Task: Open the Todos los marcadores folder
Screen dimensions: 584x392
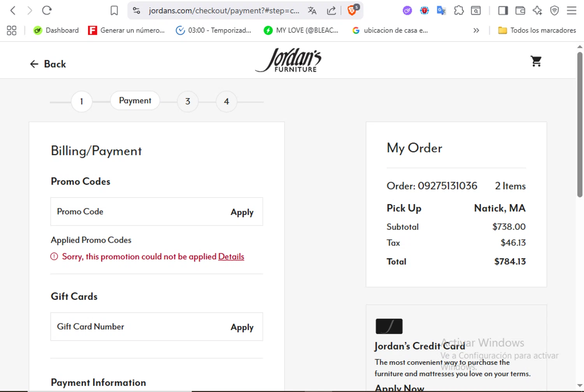Action: click(537, 30)
